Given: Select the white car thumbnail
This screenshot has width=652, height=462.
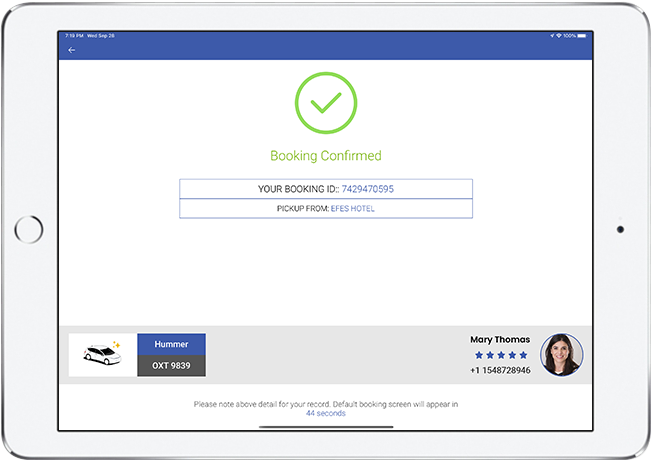Looking at the screenshot, I should (x=103, y=355).
